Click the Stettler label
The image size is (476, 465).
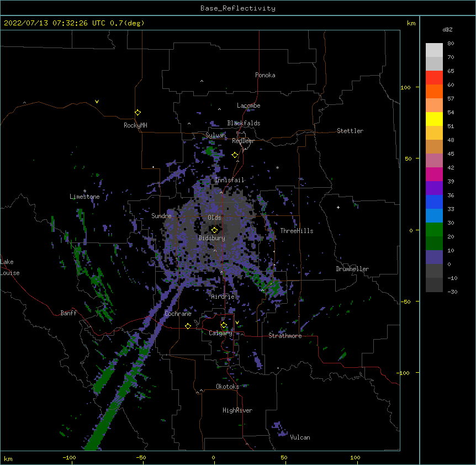point(350,131)
